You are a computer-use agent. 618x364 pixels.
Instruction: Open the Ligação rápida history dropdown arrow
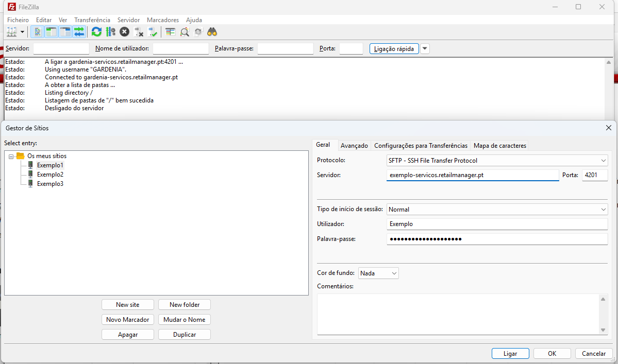click(425, 48)
